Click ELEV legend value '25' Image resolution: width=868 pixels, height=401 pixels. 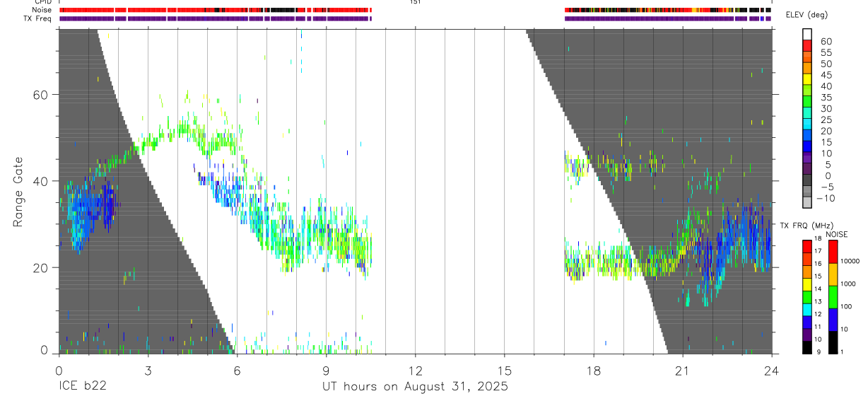coord(826,120)
